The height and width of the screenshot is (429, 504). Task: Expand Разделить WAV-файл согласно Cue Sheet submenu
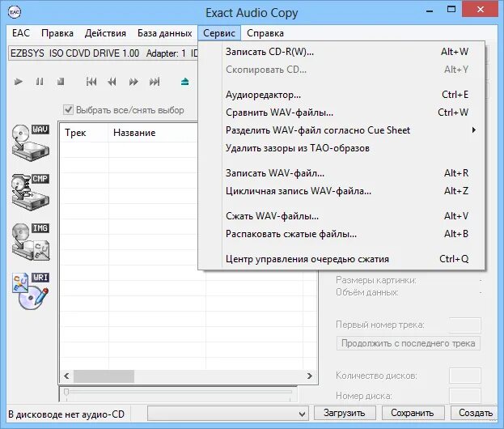341,130
